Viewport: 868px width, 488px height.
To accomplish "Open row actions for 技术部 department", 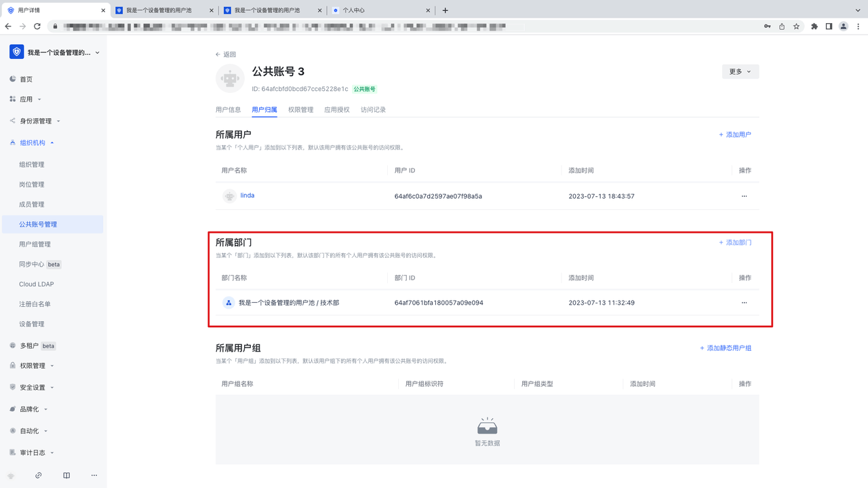I will pyautogui.click(x=744, y=303).
